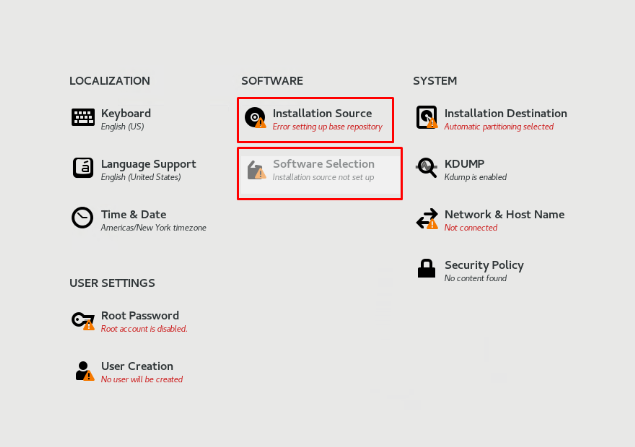Click 'English (United States)' language value
The height and width of the screenshot is (447, 635).
point(141,177)
